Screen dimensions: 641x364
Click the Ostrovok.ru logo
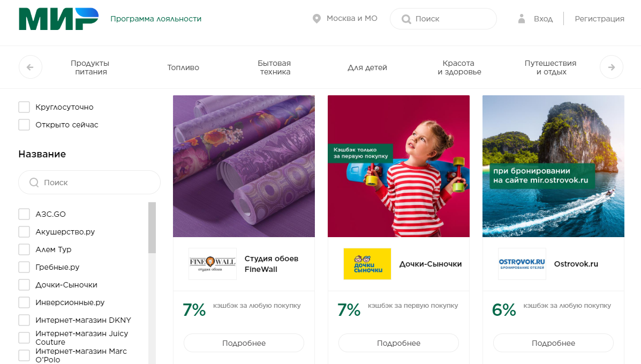tap(522, 263)
